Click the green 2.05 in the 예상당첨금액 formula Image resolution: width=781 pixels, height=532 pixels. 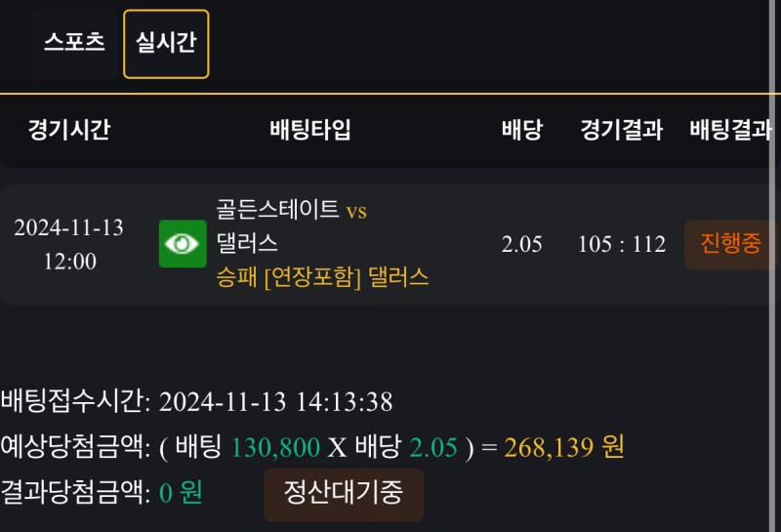point(433,448)
